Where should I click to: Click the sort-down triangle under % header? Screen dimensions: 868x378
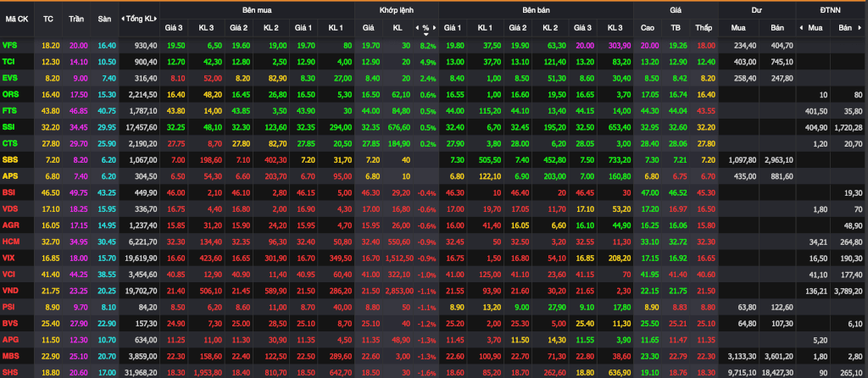[426, 34]
